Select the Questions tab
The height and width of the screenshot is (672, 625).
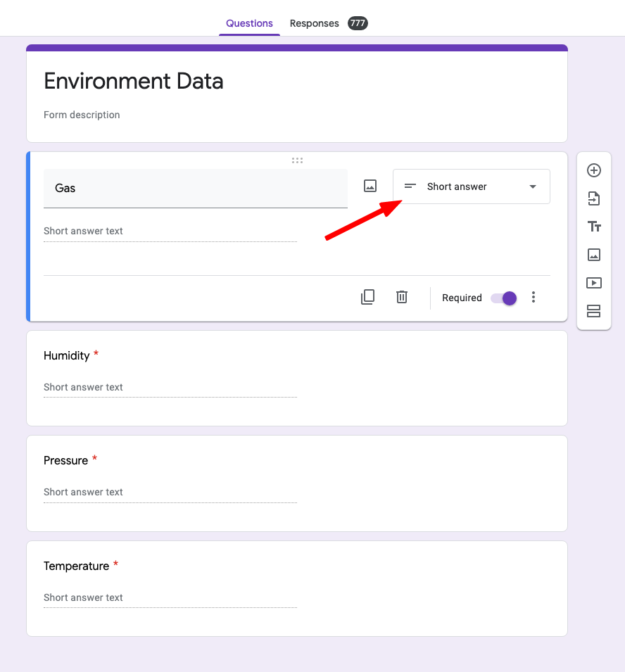(x=249, y=23)
